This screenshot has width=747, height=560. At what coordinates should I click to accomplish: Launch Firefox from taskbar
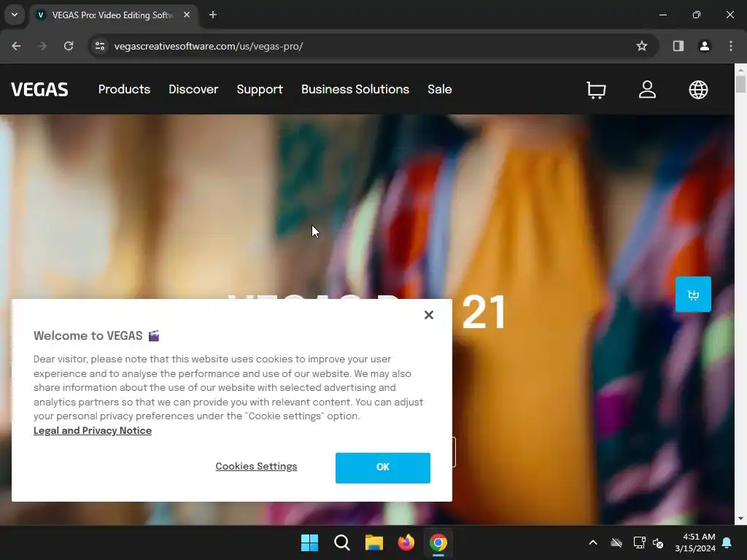[x=406, y=542]
